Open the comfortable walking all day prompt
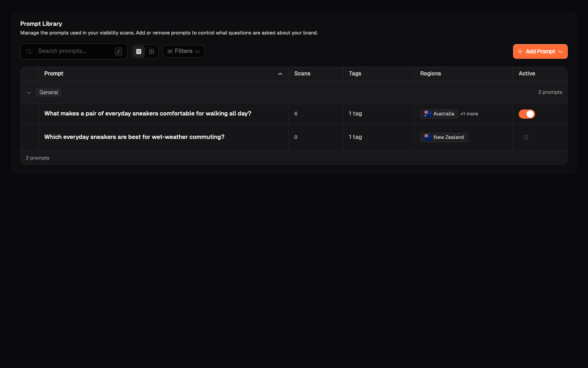The height and width of the screenshot is (368, 588). pos(148,114)
